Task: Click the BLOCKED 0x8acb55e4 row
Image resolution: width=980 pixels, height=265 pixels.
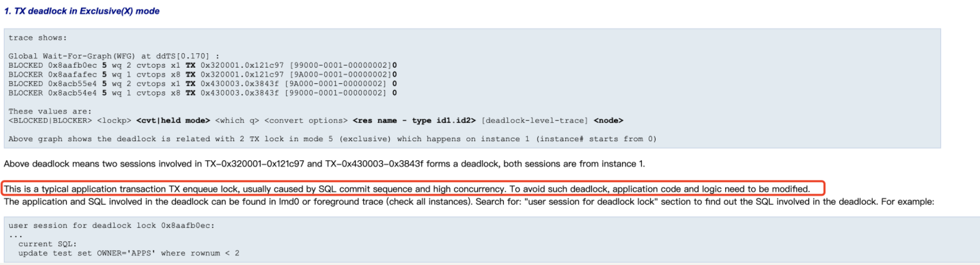Action: click(x=203, y=84)
